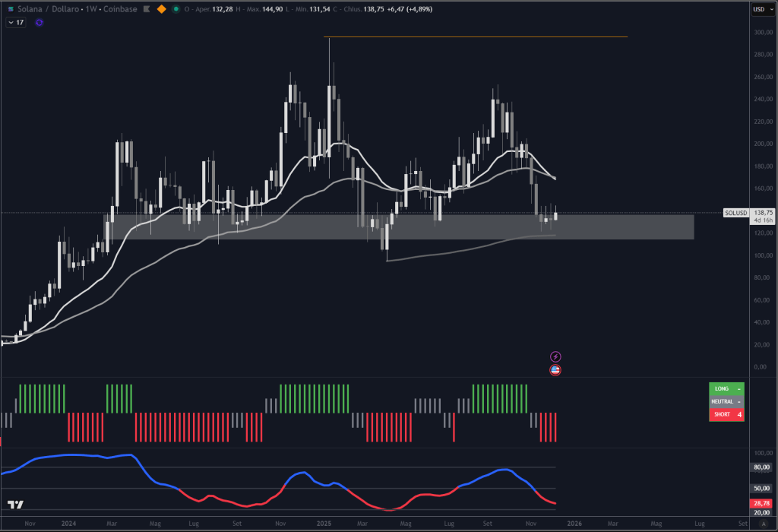Click the US flag icon on the chart

pos(557,370)
